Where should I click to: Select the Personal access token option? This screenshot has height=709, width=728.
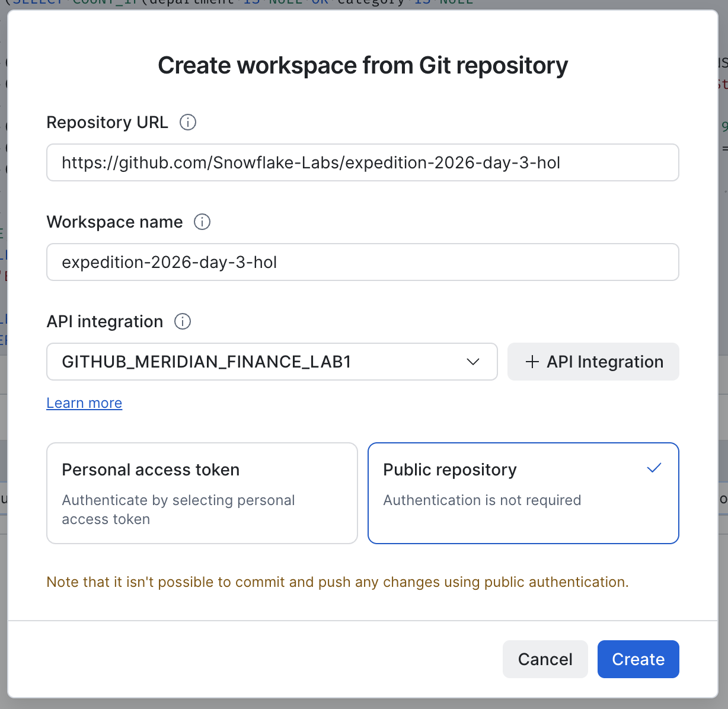click(202, 493)
